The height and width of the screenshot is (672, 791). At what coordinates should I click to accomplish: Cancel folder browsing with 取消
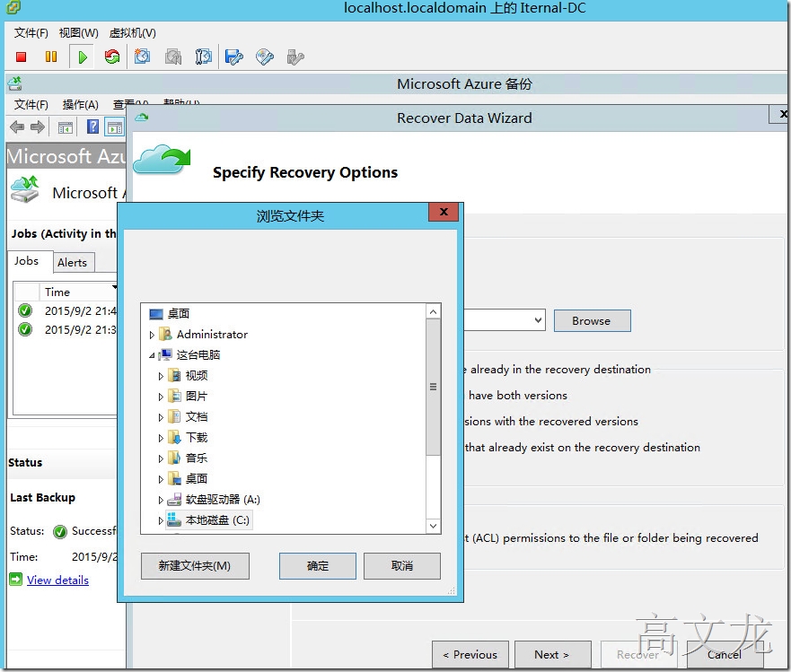click(402, 565)
